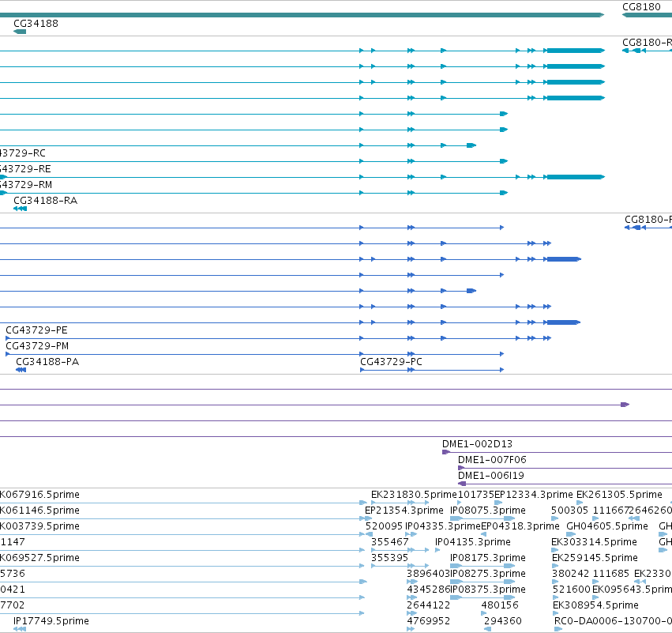The width and height of the screenshot is (672, 633).
Task: Select the RC0-DA0006-130700 EST label
Action: 613,621
